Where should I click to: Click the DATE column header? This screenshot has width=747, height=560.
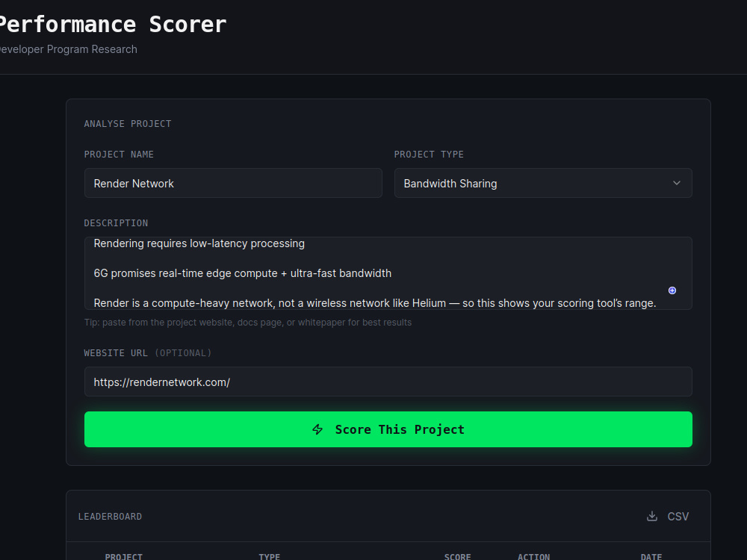click(x=651, y=557)
